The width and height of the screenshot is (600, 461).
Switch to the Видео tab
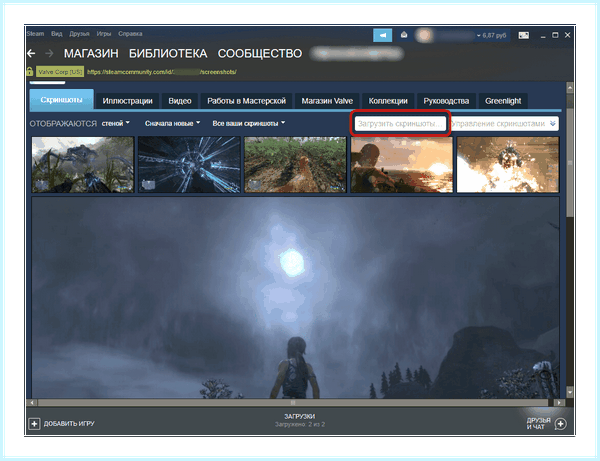click(x=179, y=101)
